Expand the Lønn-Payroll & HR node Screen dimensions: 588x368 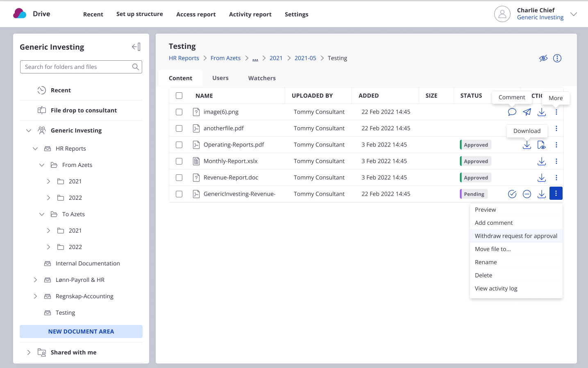coord(35,280)
